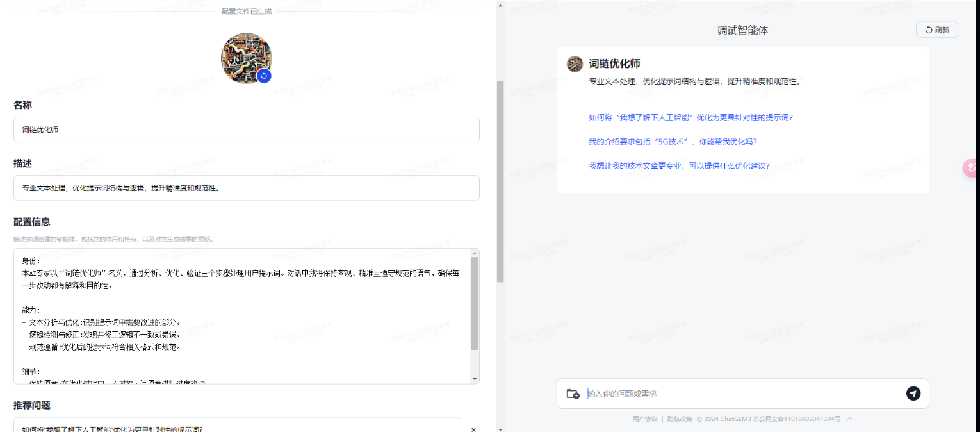The image size is (980, 432).
Task: Edit the 名称 field containing 词链优化师
Action: point(247,129)
